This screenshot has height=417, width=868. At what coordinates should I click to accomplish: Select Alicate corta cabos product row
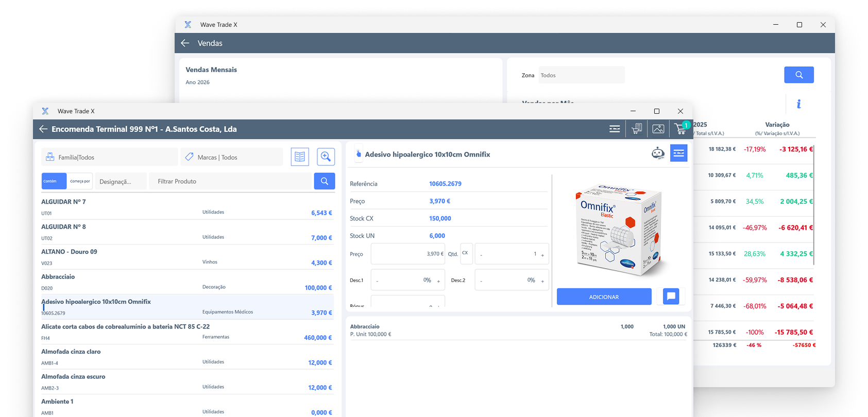(188, 332)
